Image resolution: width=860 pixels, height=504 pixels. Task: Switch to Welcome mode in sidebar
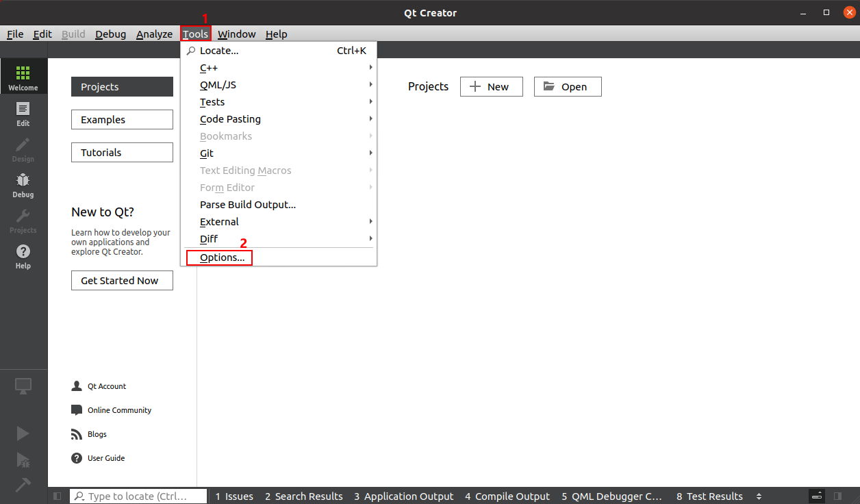pos(23,75)
